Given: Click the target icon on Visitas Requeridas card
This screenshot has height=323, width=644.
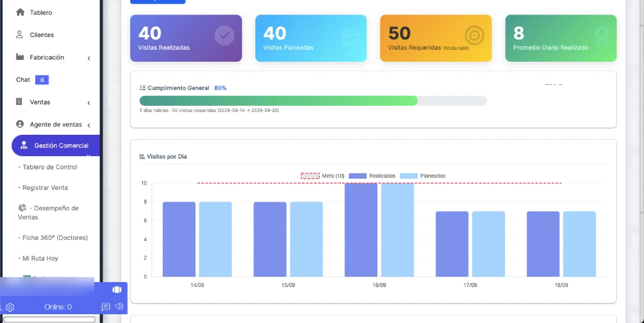Looking at the screenshot, I should (474, 35).
